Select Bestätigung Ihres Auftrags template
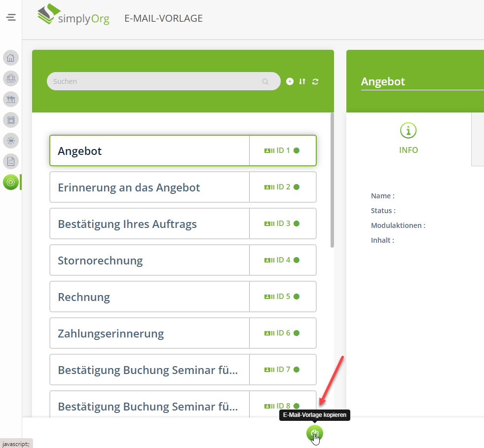Screen dimensions: 484x448 tap(149, 224)
